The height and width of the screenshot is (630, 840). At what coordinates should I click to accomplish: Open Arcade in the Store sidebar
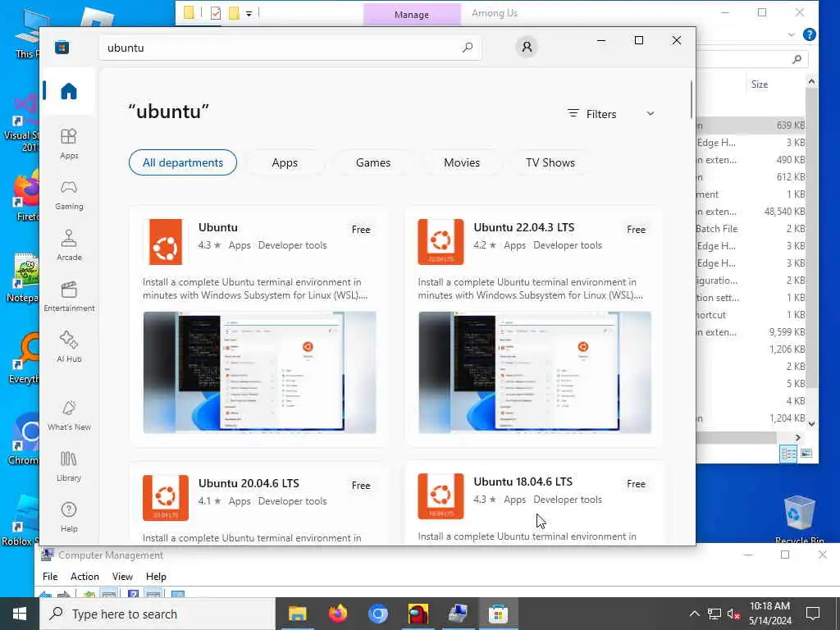pyautogui.click(x=69, y=245)
